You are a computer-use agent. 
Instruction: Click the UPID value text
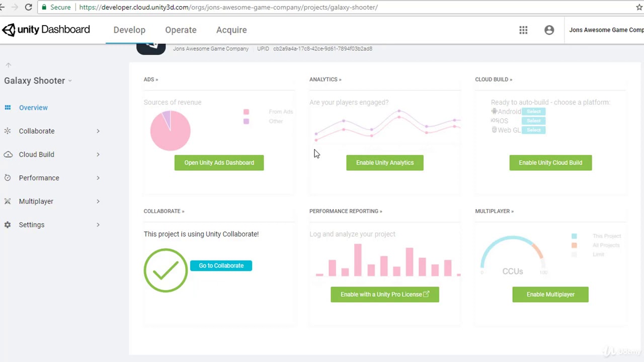(x=323, y=49)
